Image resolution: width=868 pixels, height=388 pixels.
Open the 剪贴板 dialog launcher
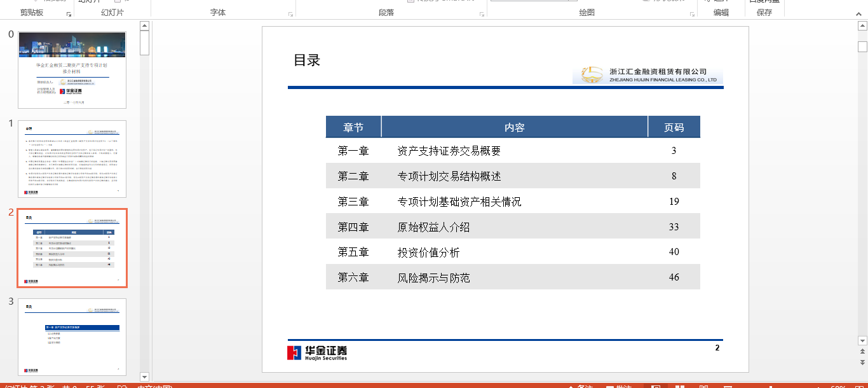(69, 14)
